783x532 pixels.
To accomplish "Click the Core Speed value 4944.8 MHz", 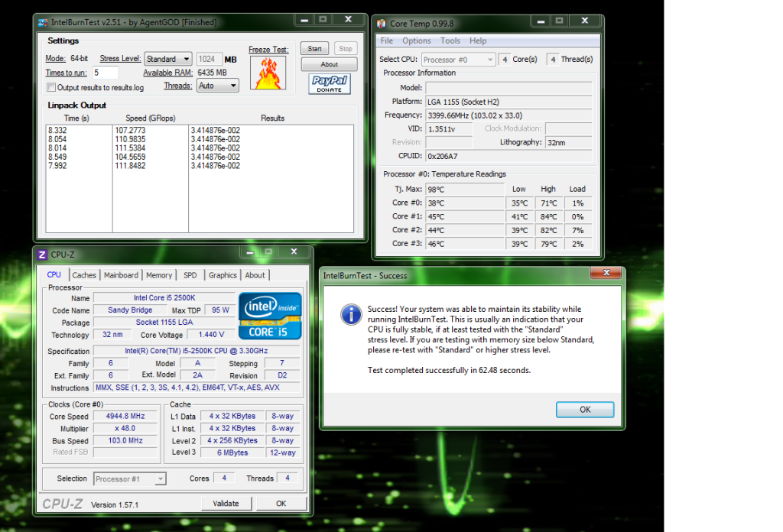I will point(125,417).
